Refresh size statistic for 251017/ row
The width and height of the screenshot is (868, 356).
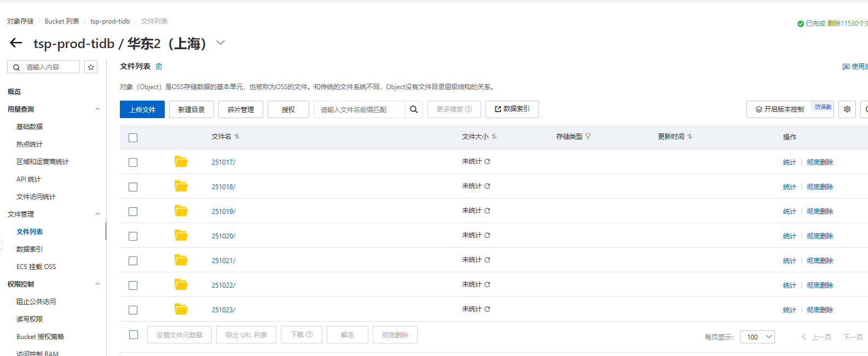click(x=487, y=161)
